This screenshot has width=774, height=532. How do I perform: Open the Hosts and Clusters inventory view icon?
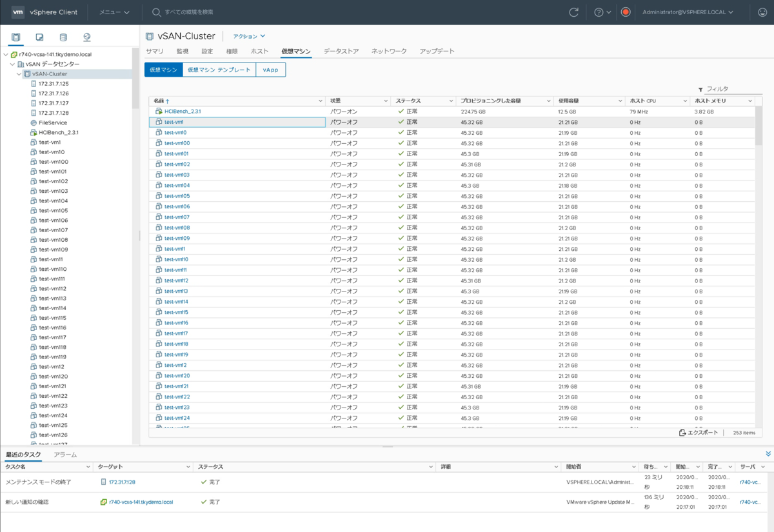16,37
